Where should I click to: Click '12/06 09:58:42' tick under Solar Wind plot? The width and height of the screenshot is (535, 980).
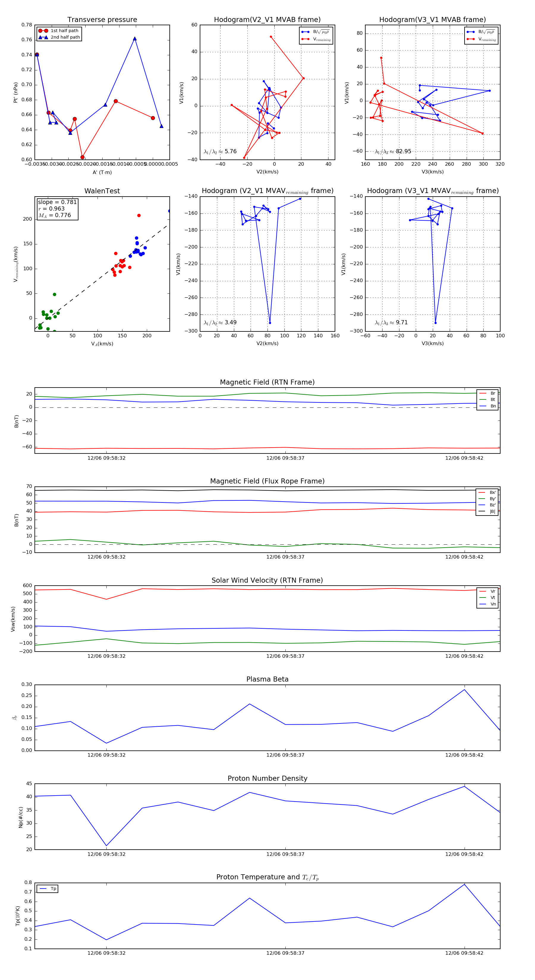pos(464,656)
